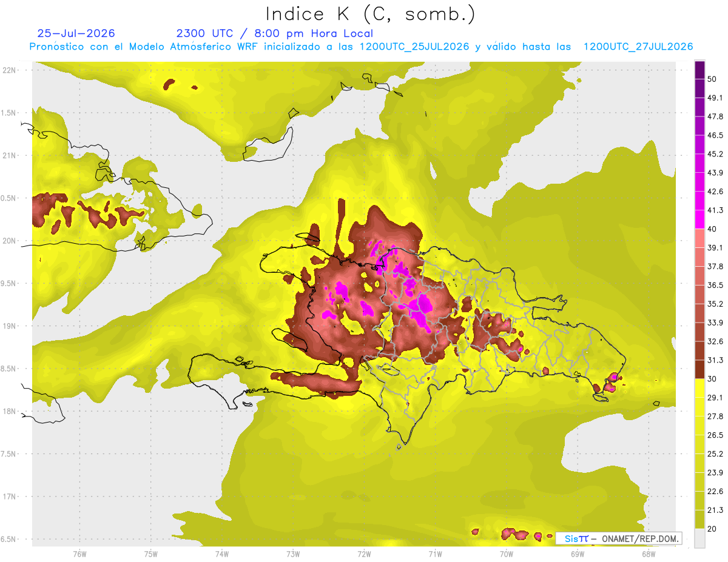
Task: Pick the magenta legend band between 40 and 41.3
Action: point(699,220)
